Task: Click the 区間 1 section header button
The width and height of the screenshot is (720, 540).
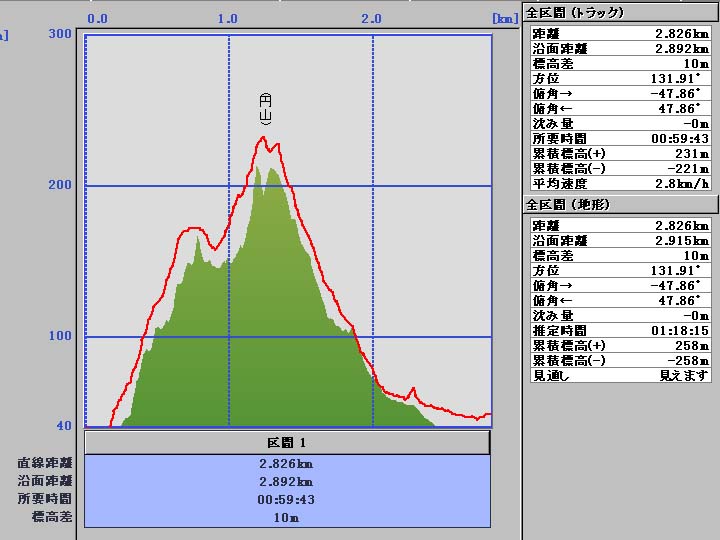Action: pyautogui.click(x=287, y=442)
